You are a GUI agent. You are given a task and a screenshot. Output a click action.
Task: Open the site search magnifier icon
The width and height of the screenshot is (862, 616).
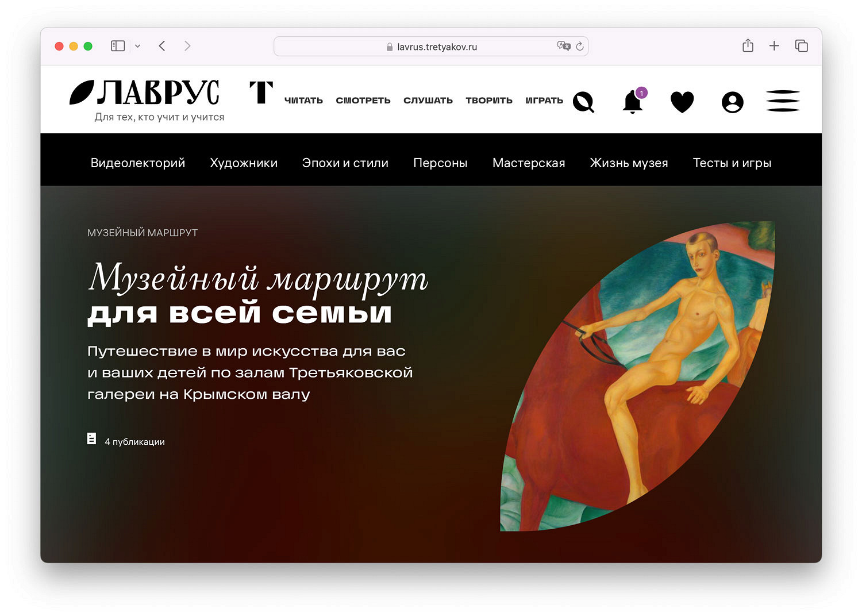tap(583, 102)
